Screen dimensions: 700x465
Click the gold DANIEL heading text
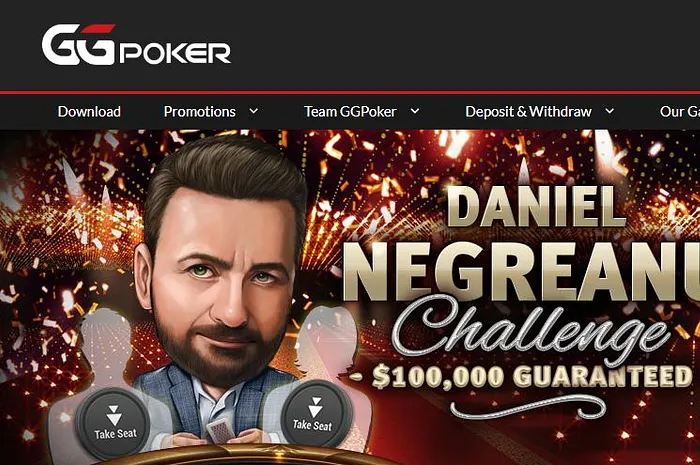[x=535, y=206]
